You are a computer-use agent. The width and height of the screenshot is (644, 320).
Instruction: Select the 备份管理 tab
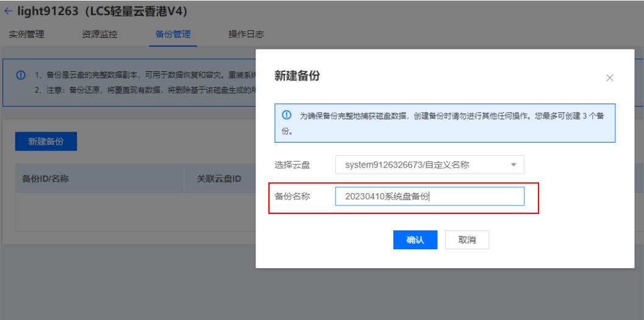click(173, 35)
